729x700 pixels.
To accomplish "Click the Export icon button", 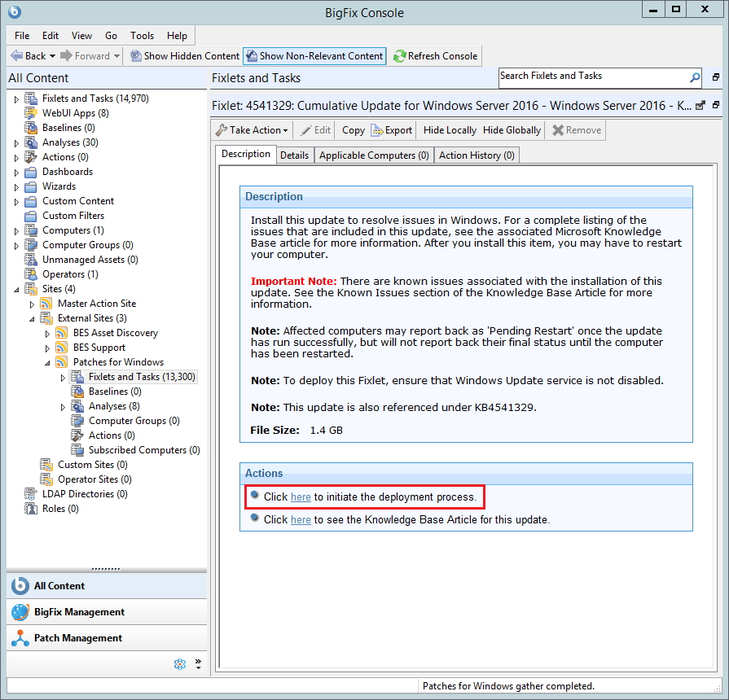I will pos(392,130).
